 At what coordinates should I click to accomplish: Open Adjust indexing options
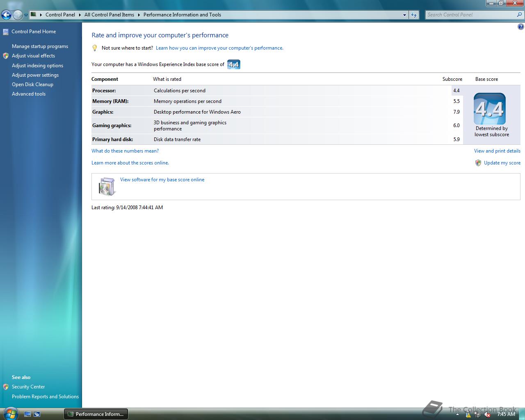pos(37,66)
